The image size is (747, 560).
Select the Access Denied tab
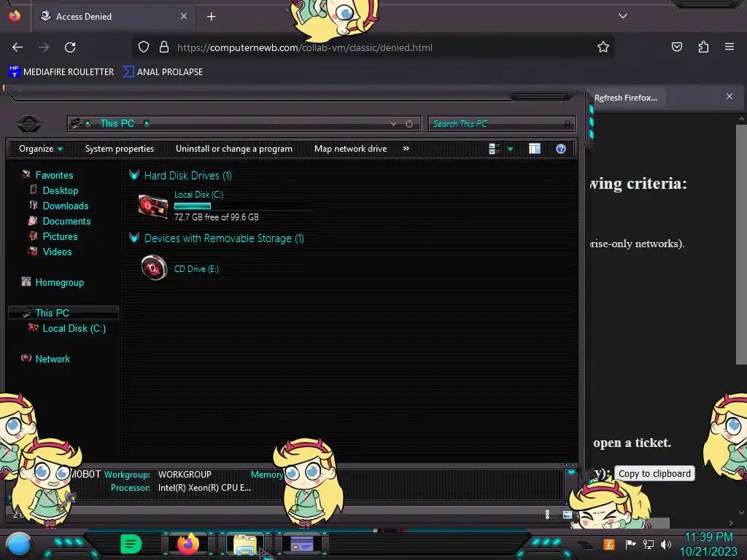[113, 16]
